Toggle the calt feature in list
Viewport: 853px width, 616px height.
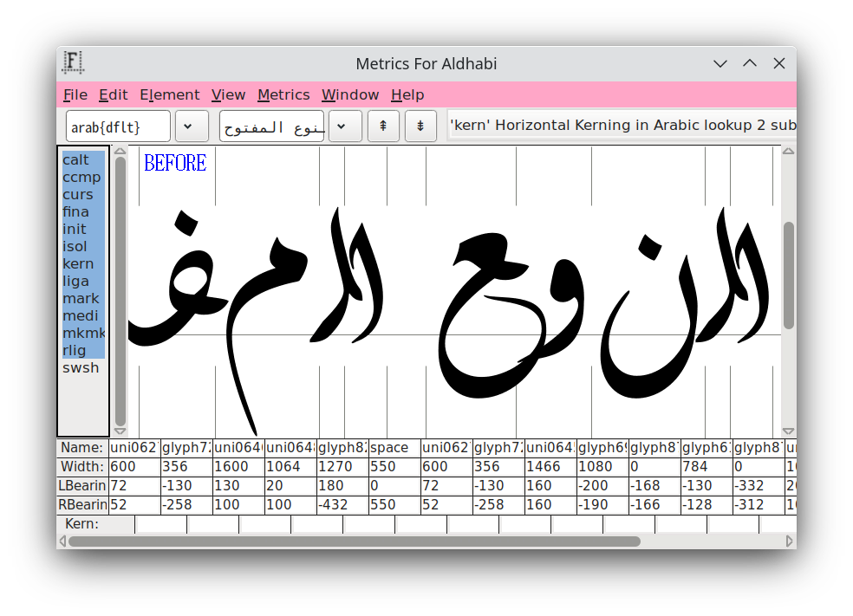83,159
